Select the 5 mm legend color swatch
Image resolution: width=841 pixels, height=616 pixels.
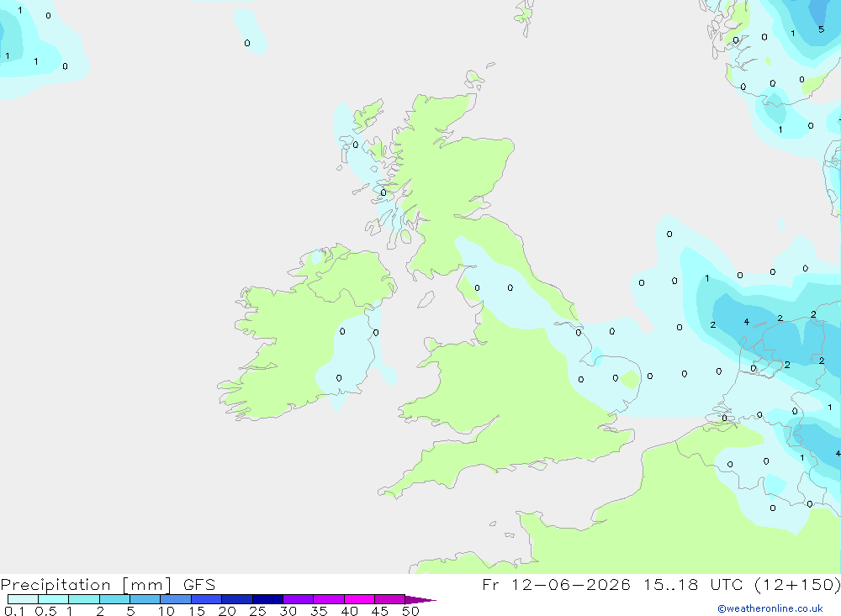[x=145, y=599]
